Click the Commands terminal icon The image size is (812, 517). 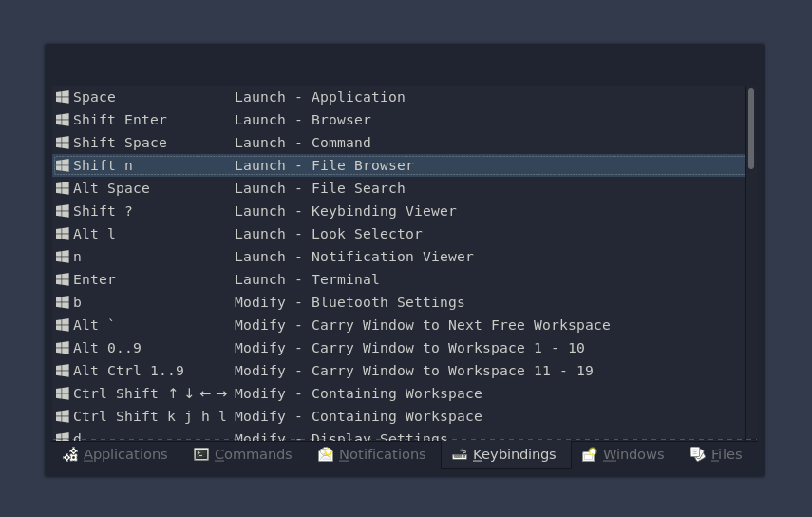coord(201,454)
